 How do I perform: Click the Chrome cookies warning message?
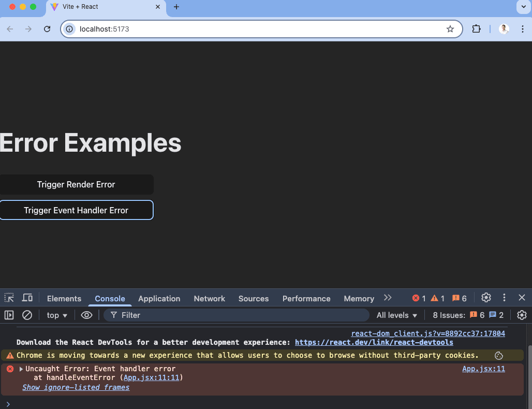tap(247, 355)
